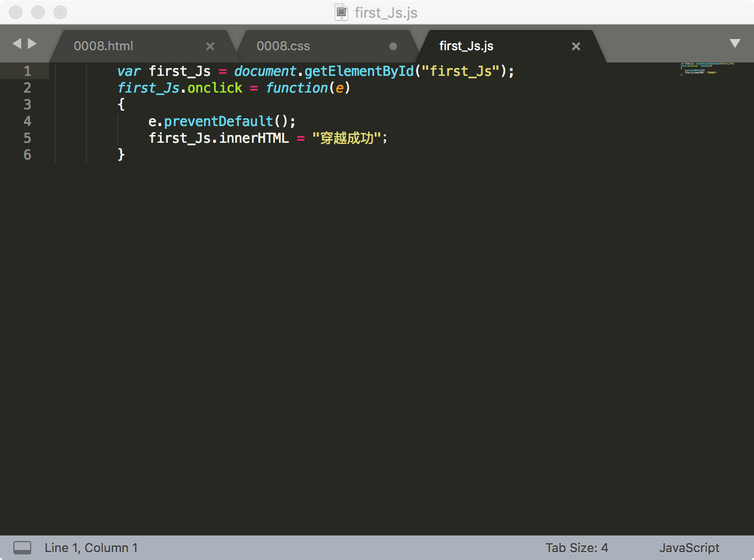This screenshot has height=560, width=754.
Task: Click the file proxy icon in title bar
Action: coord(341,12)
